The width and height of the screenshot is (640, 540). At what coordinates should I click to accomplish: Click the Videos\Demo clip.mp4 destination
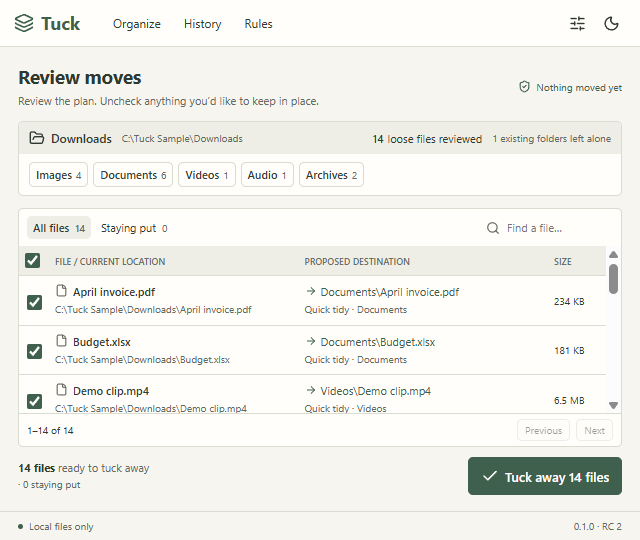(376, 391)
